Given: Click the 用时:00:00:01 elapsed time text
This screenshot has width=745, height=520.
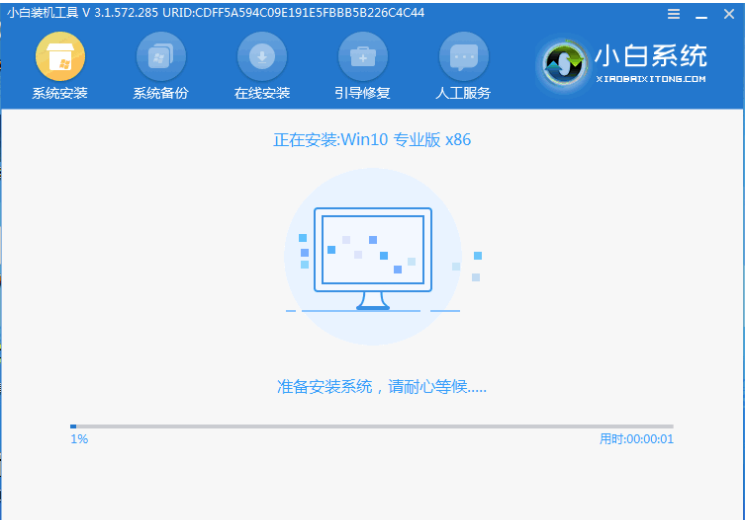Looking at the screenshot, I should point(636,439).
